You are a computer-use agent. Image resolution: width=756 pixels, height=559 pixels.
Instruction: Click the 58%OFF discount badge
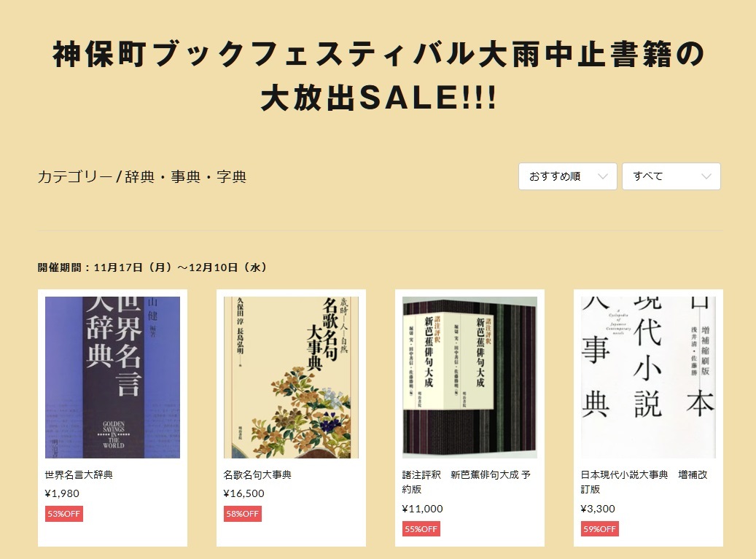click(243, 514)
